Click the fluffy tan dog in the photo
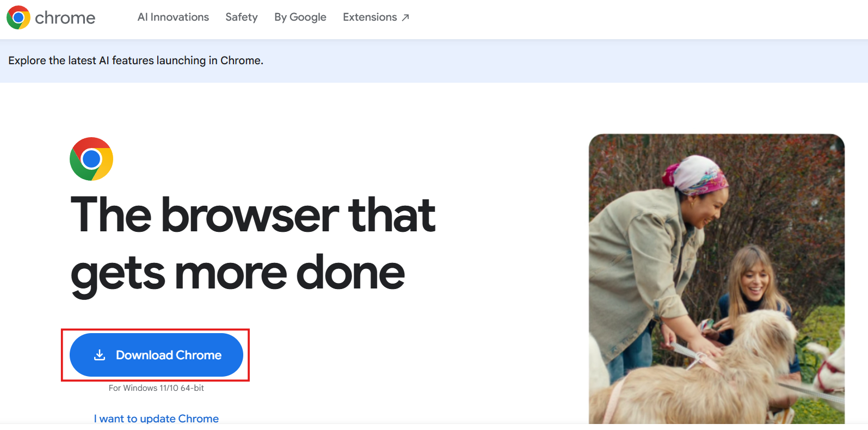This screenshot has height=430, width=868. tap(707, 376)
